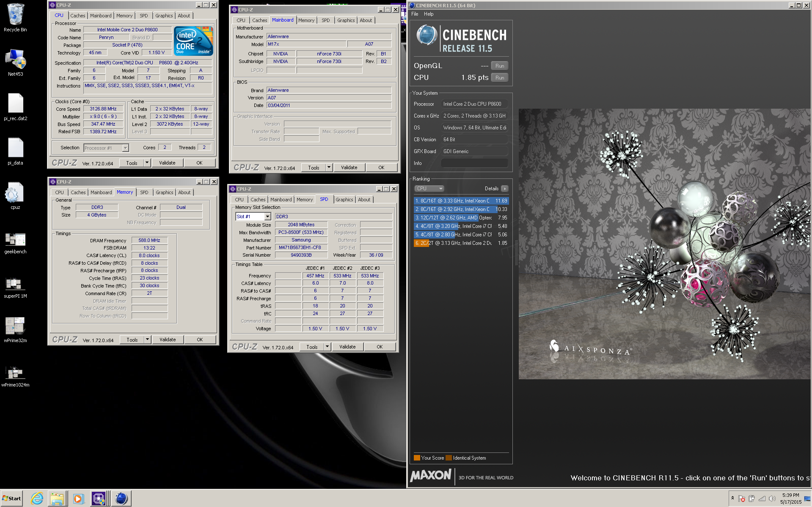
Task: Click the Core Speed value 3126.88 MHz
Action: coord(103,109)
